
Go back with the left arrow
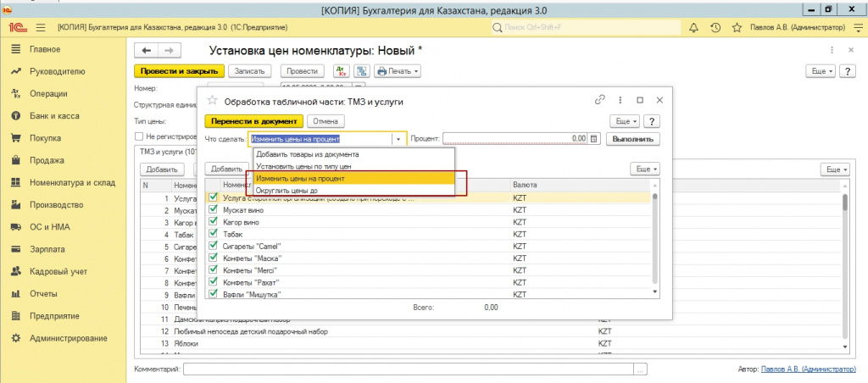pyautogui.click(x=147, y=50)
